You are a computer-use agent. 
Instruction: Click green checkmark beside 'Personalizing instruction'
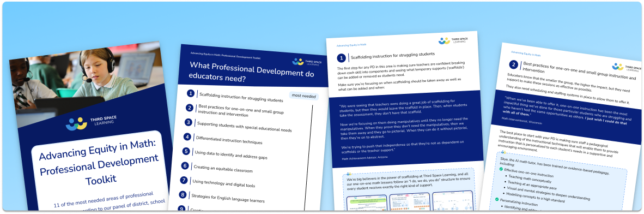(x=497, y=199)
